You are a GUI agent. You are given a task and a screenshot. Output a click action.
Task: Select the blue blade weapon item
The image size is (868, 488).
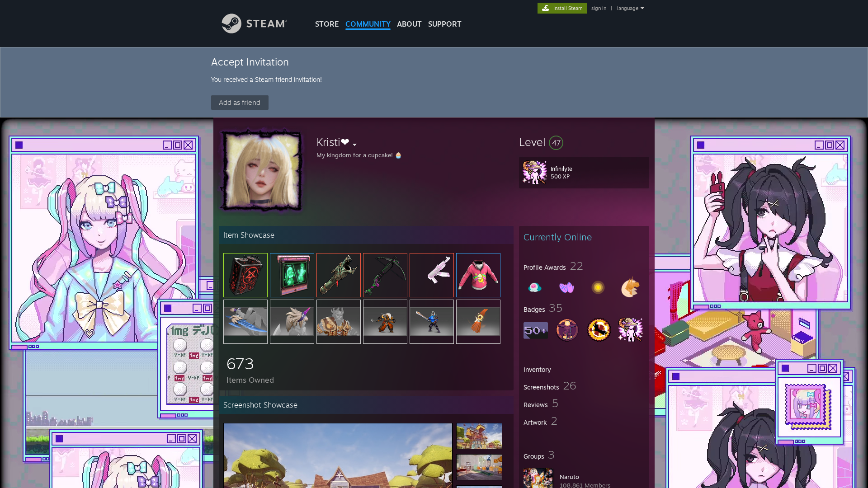tap(245, 322)
